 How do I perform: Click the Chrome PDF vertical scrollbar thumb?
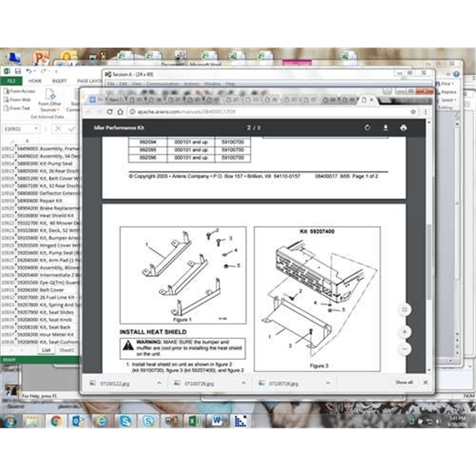(x=429, y=261)
